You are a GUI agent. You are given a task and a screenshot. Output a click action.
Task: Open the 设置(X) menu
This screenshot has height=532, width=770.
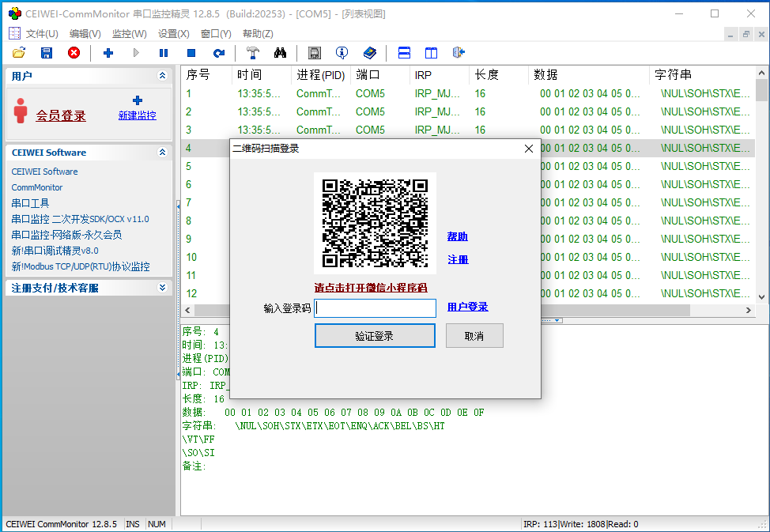(x=173, y=33)
